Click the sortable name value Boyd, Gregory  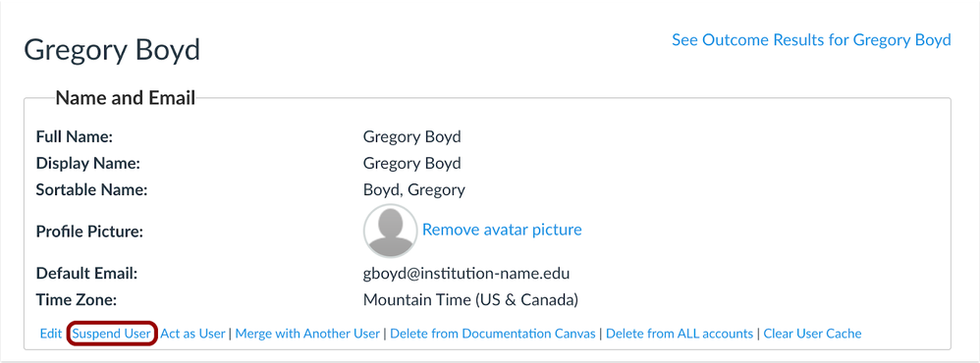coord(413,190)
